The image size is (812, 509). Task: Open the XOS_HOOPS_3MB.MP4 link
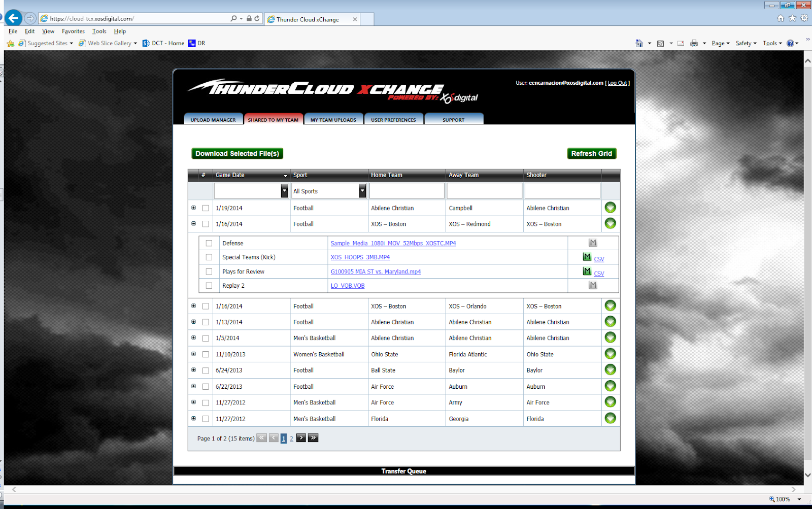click(x=360, y=257)
